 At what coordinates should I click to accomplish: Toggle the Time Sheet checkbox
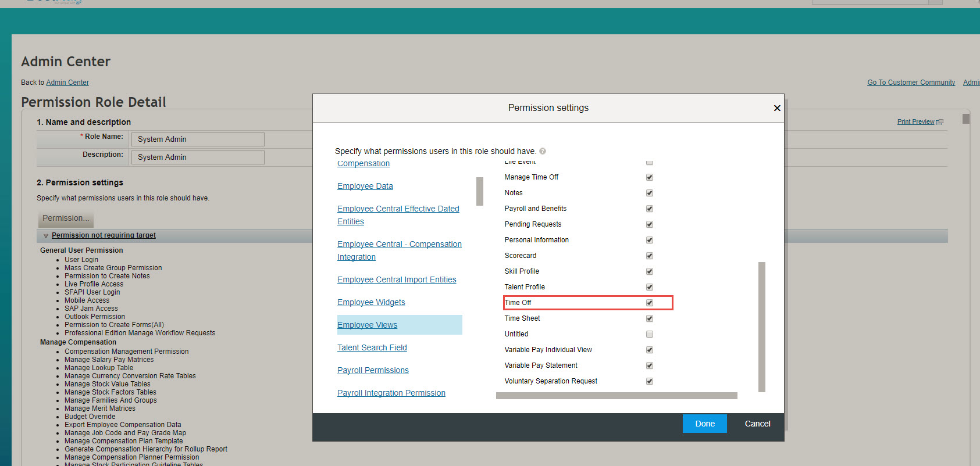(x=650, y=318)
